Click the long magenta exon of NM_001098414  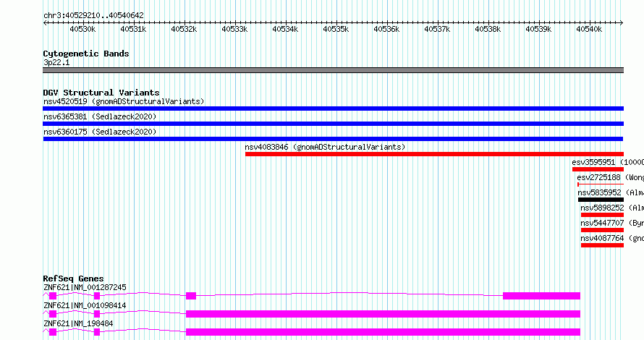click(384, 314)
